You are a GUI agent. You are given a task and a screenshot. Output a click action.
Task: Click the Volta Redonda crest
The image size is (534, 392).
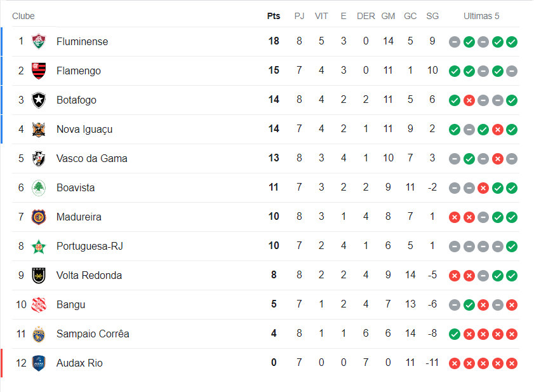tap(39, 275)
